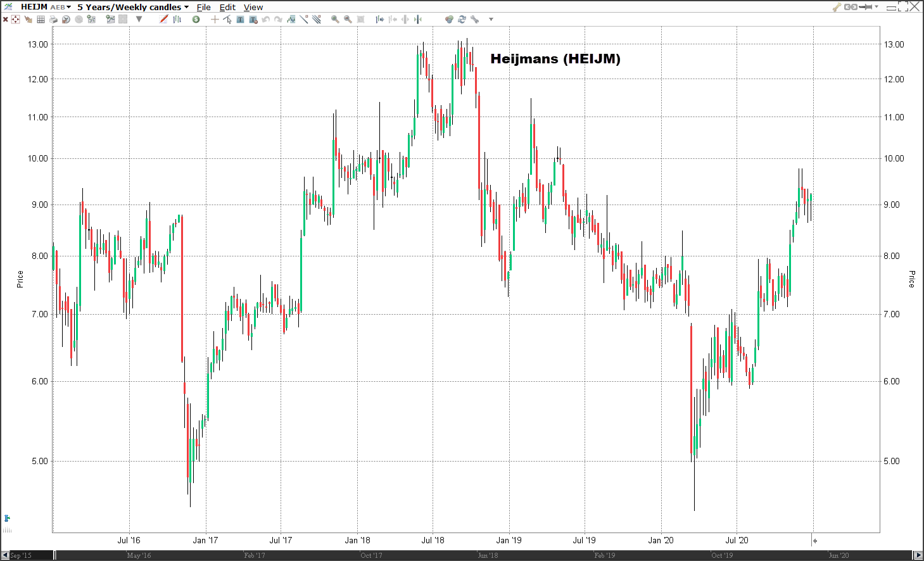This screenshot has width=924, height=561.
Task: Click the add-chart icon with green plus
Action: (x=111, y=20)
